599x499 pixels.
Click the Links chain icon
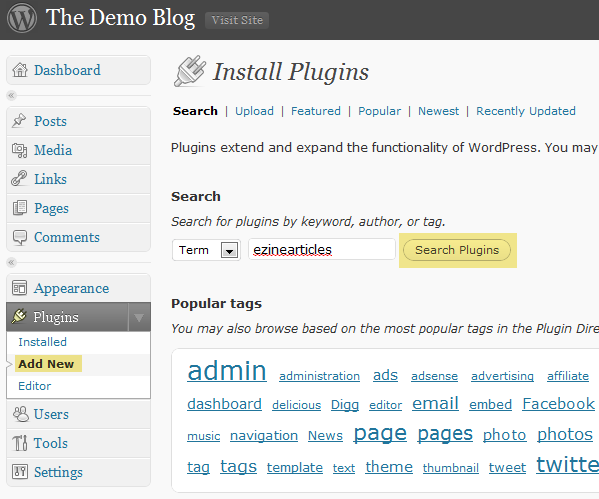[x=19, y=178]
